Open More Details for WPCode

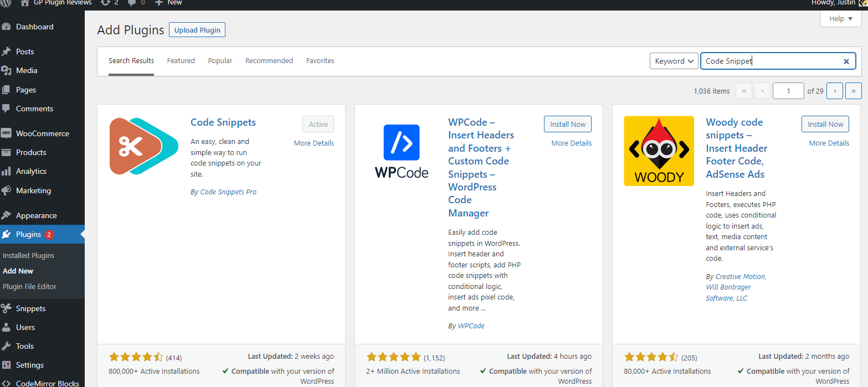(572, 143)
